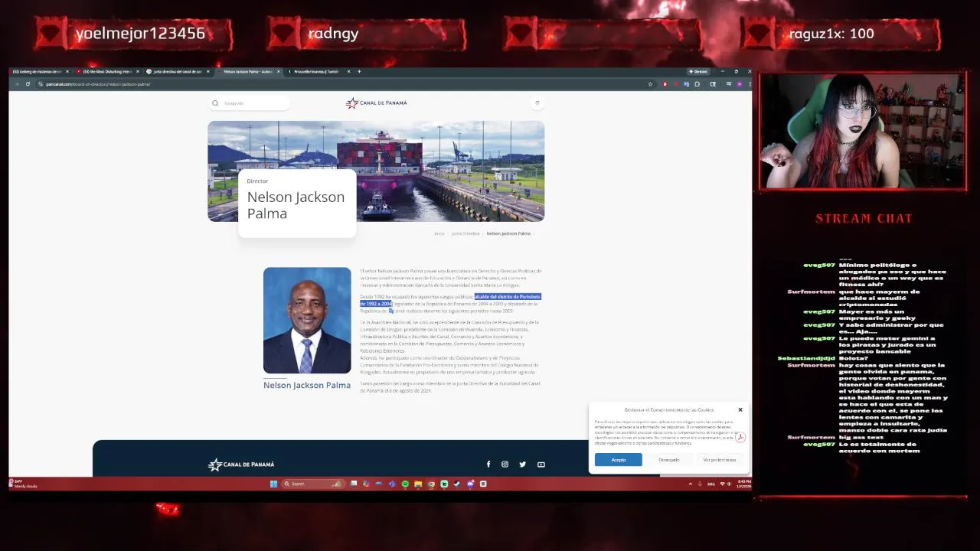Viewport: 980px width, 551px height.
Task: Show hidden tray icons chevron
Action: coord(691,484)
